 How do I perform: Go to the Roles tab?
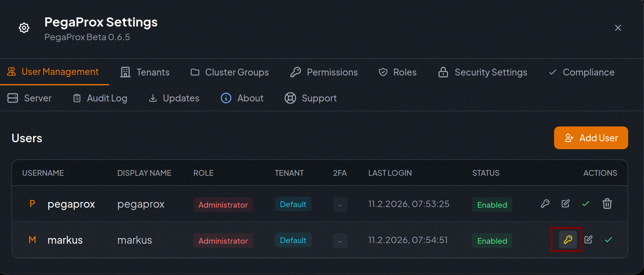tap(397, 72)
